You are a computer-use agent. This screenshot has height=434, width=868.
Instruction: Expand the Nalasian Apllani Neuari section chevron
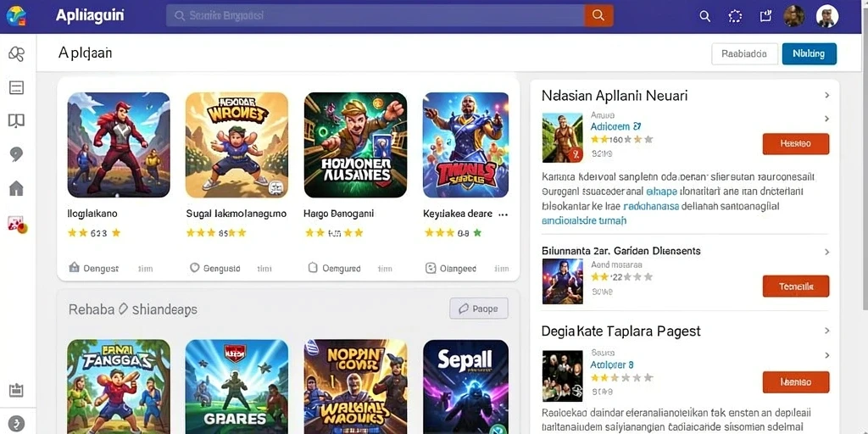[827, 95]
